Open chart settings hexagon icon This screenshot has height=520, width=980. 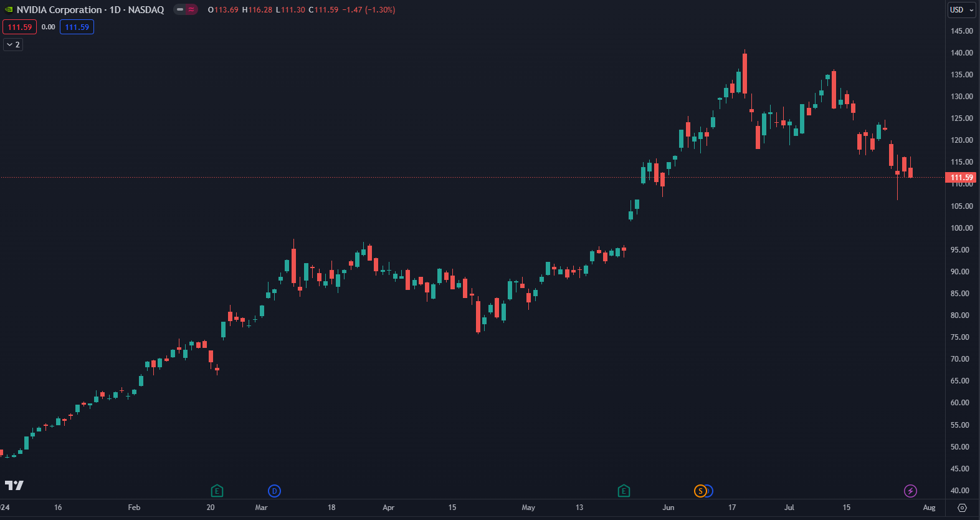[962, 508]
